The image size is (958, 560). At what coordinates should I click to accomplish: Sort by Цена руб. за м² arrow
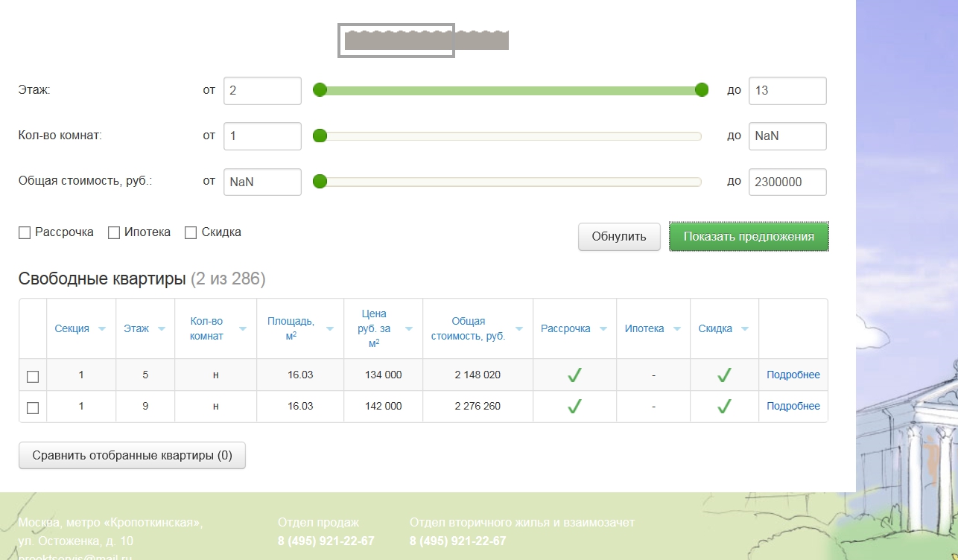pos(409,329)
